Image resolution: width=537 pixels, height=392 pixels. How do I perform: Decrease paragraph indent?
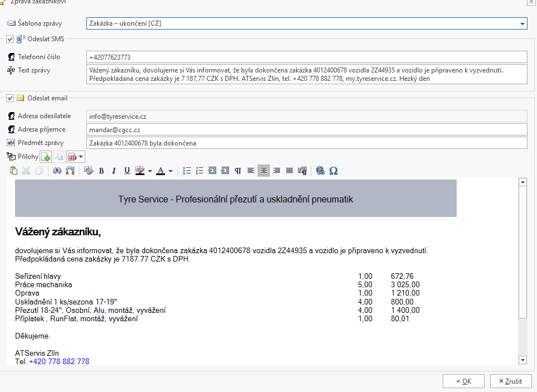212,171
